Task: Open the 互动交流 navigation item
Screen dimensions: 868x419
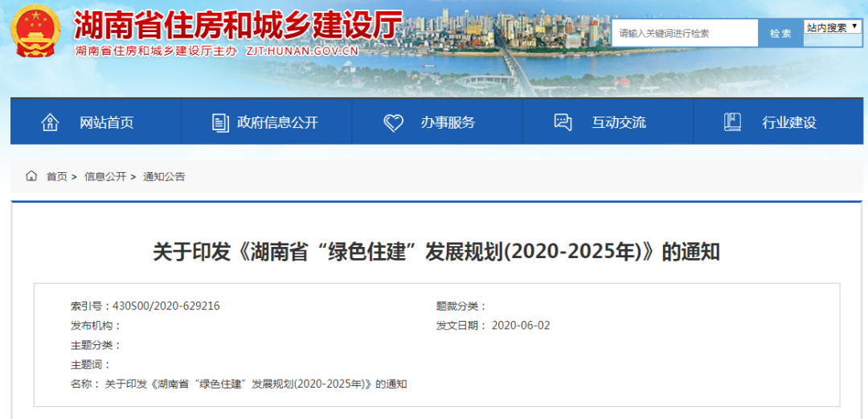Action: point(608,122)
